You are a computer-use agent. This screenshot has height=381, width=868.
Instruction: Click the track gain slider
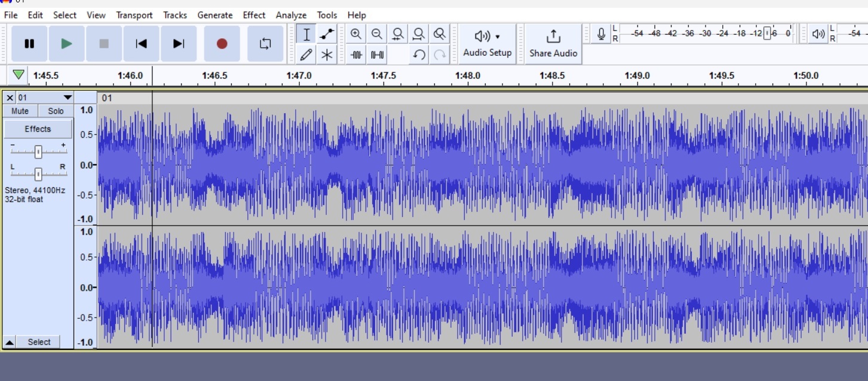pos(38,152)
